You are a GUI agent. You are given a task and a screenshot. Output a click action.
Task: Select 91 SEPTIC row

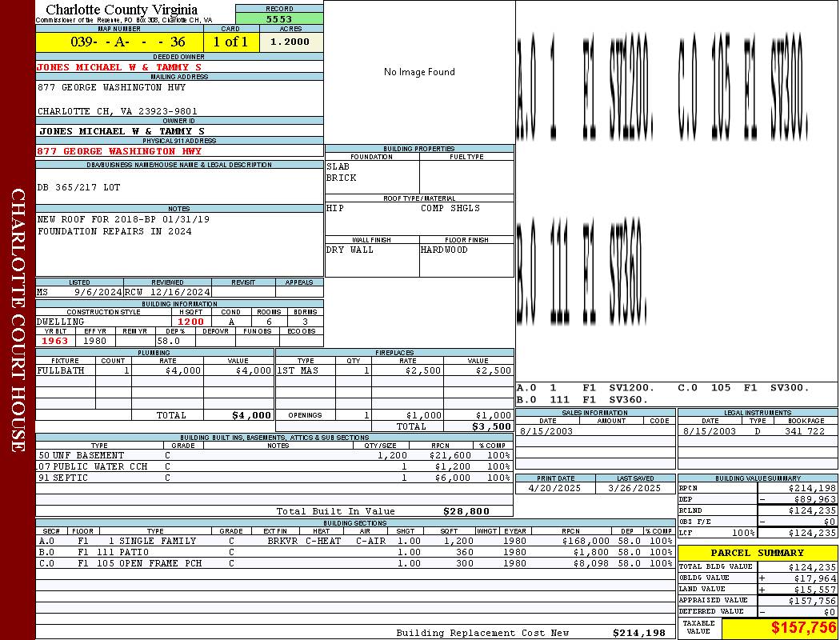[274, 478]
